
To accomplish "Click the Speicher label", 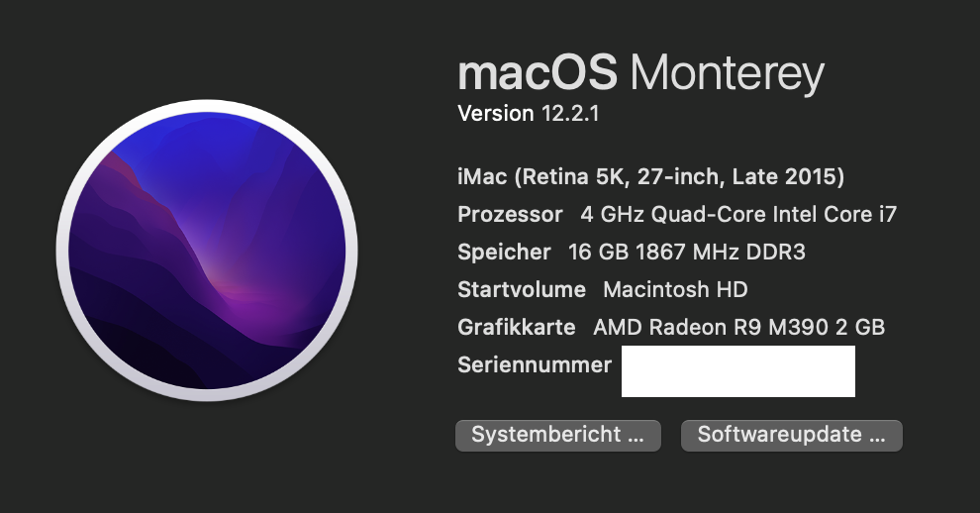I will pos(504,253).
